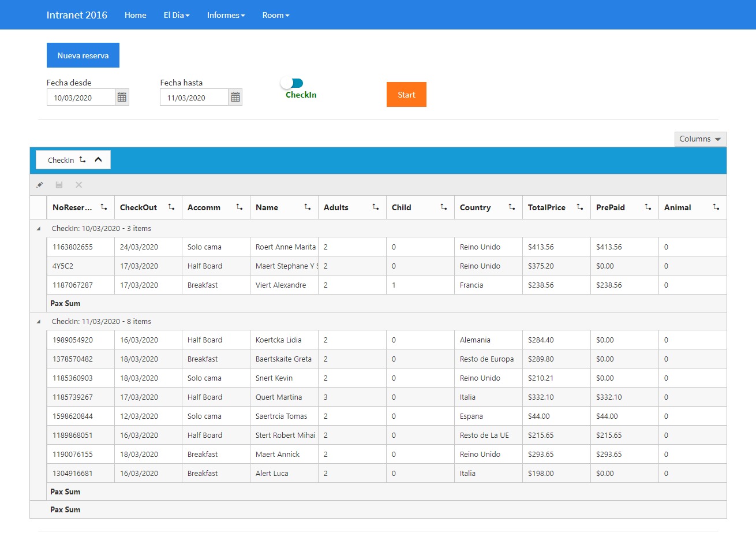Viewport: 756px width, 536px height.
Task: Click the sort icon in the TotalPrice column
Action: (579, 207)
